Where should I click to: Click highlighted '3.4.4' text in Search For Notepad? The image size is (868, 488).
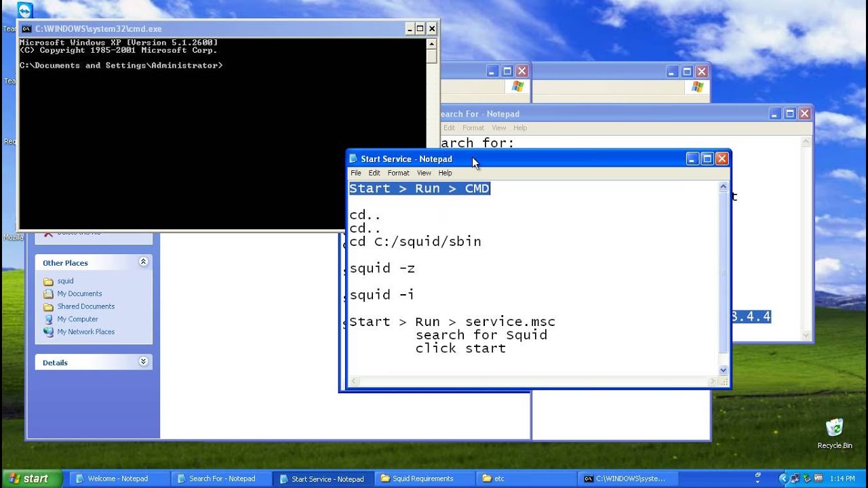click(x=751, y=317)
